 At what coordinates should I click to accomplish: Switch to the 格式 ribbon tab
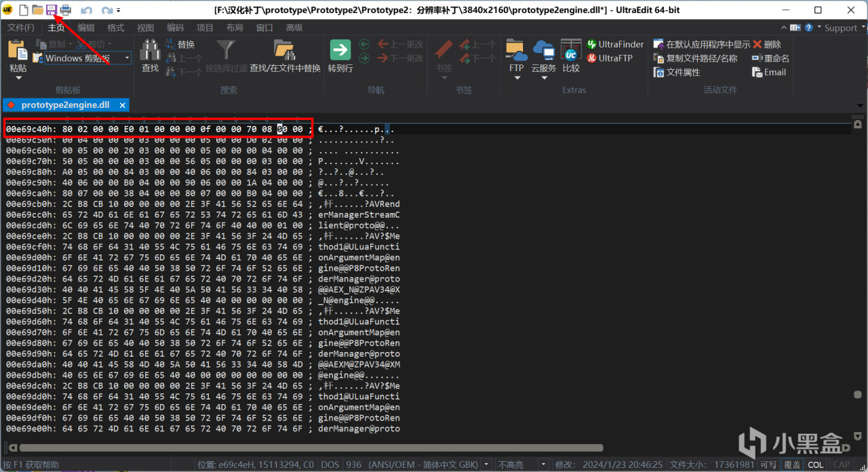click(116, 28)
